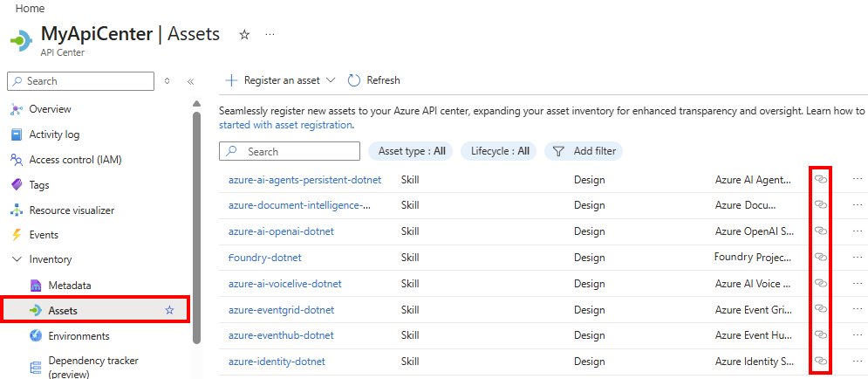Click the MyApiCenter API Center logo icon
Image resolution: width=868 pixels, height=379 pixels.
click(22, 41)
